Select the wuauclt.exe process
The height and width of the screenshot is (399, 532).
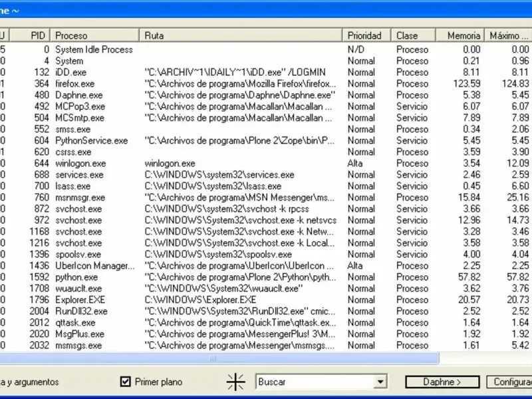point(78,289)
